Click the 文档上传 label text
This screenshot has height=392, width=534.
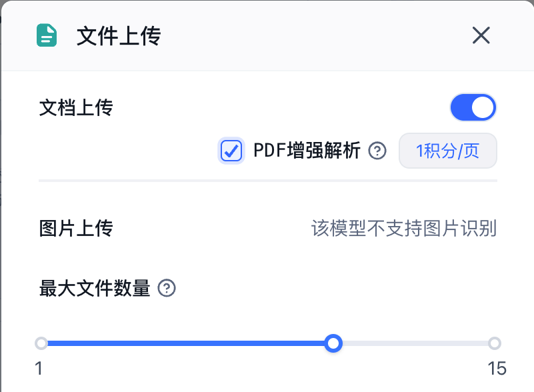(x=76, y=107)
